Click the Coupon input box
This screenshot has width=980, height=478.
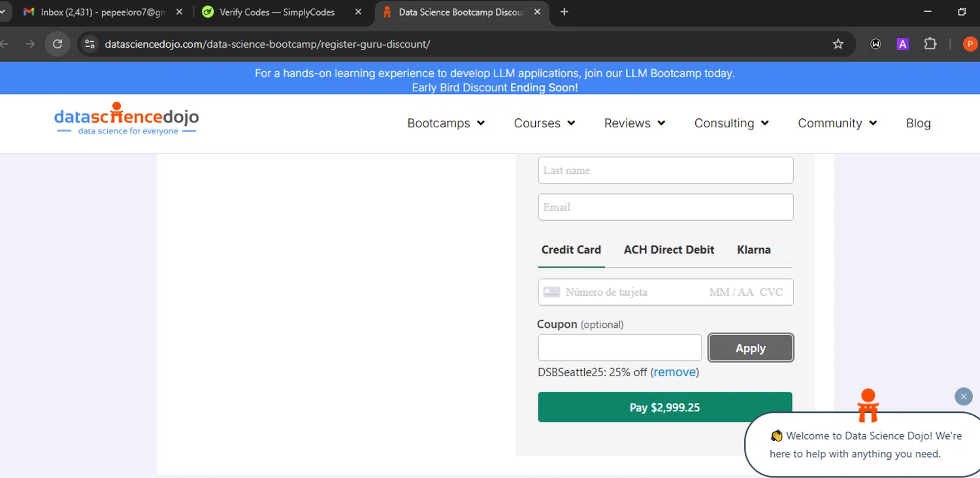pyautogui.click(x=619, y=347)
